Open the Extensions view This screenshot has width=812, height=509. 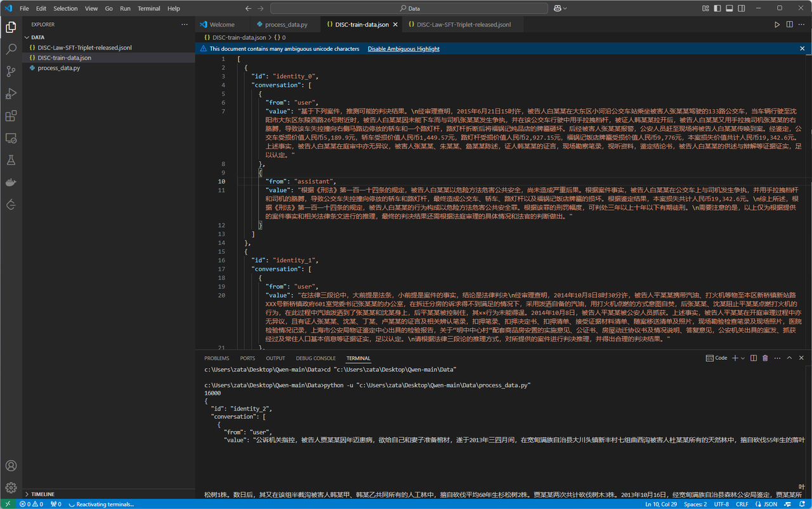coord(11,116)
